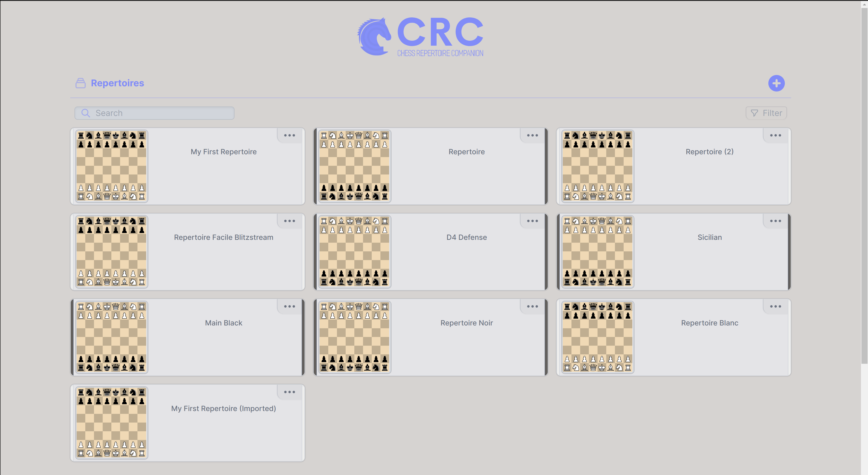Select the 'Main Black' title
The width and height of the screenshot is (868, 475).
[224, 323]
